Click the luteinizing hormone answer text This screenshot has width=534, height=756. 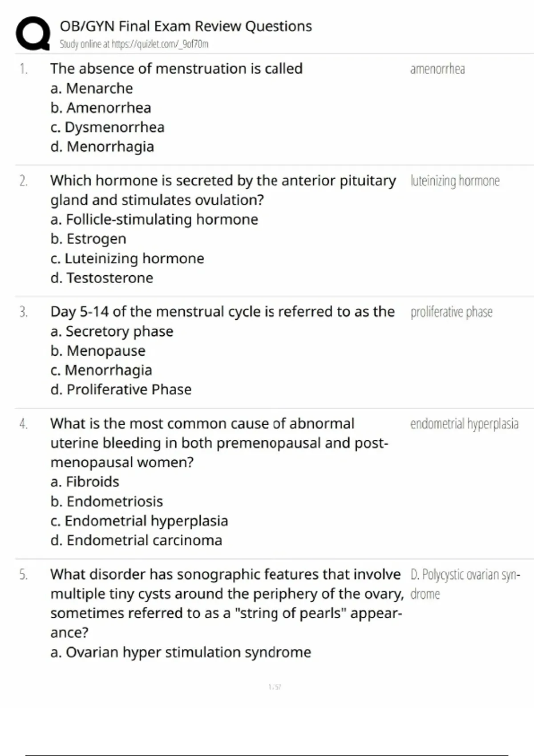(455, 181)
